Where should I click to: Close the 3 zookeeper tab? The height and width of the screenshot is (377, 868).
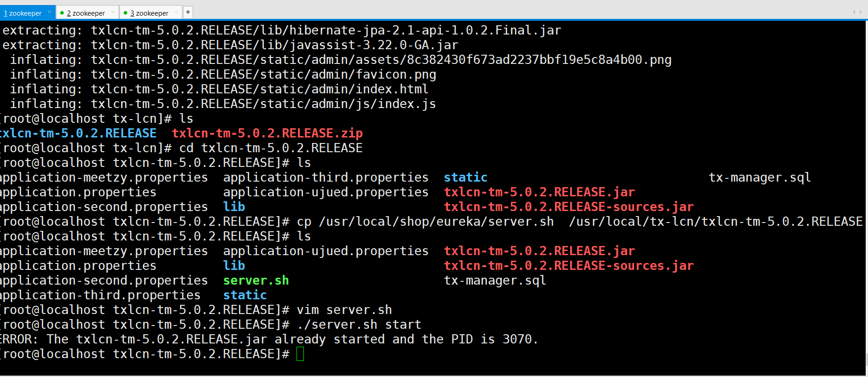coord(176,12)
